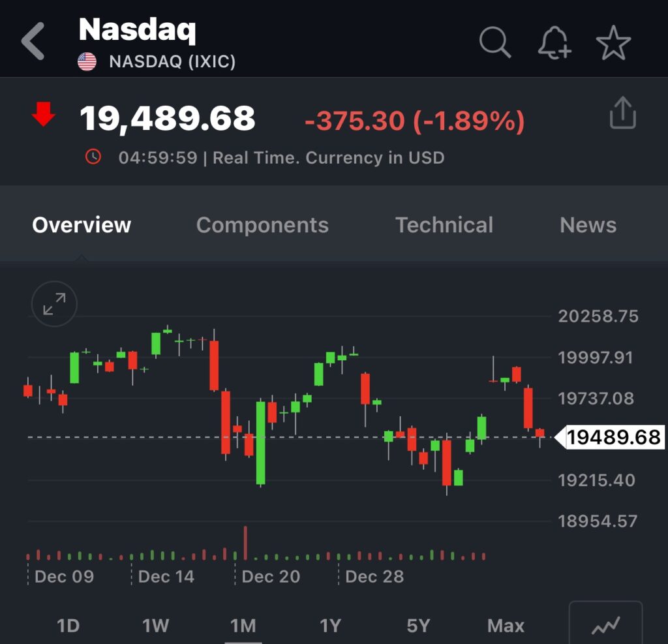
Task: Expand the chart to fullscreen
Action: (54, 303)
